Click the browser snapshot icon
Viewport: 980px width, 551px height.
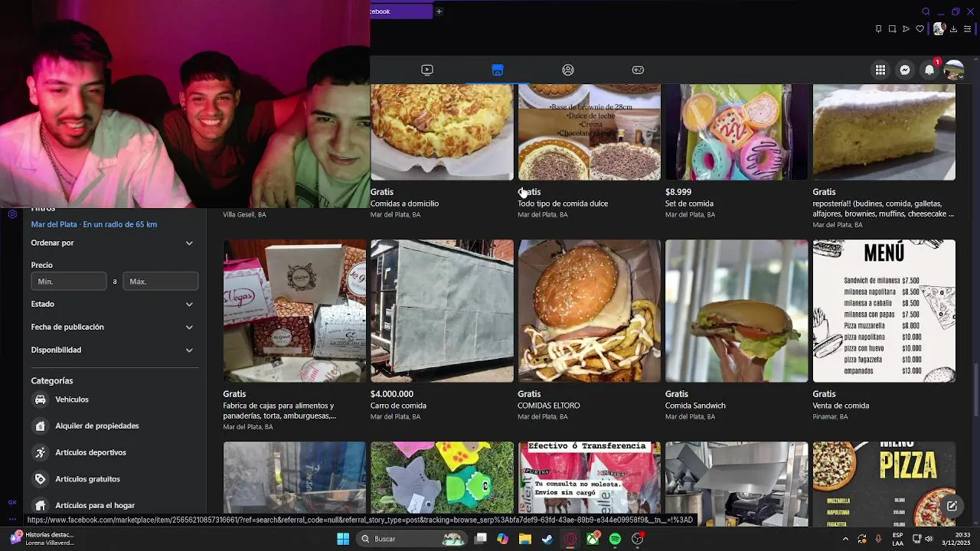(892, 29)
